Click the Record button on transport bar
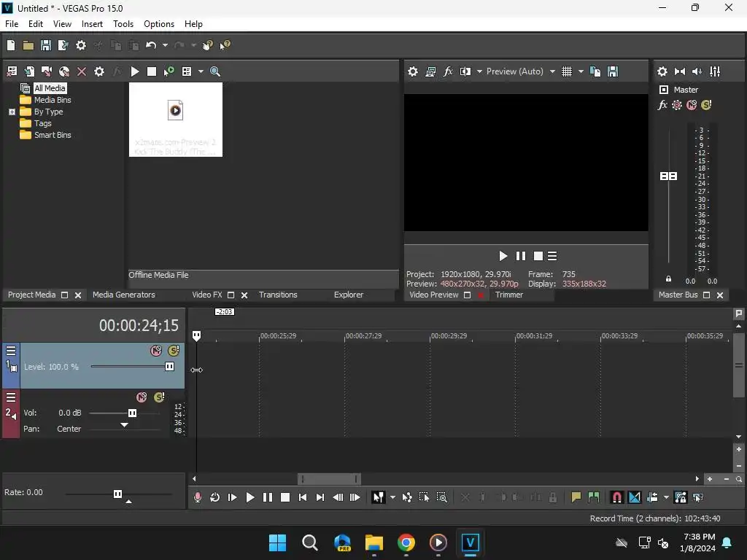 click(197, 497)
